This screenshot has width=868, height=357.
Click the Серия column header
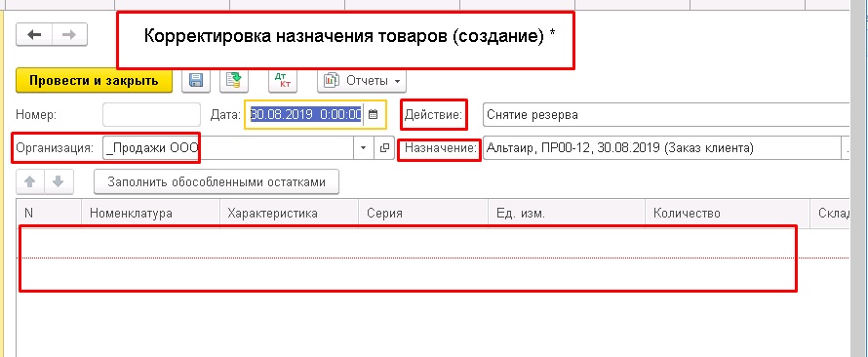423,214
